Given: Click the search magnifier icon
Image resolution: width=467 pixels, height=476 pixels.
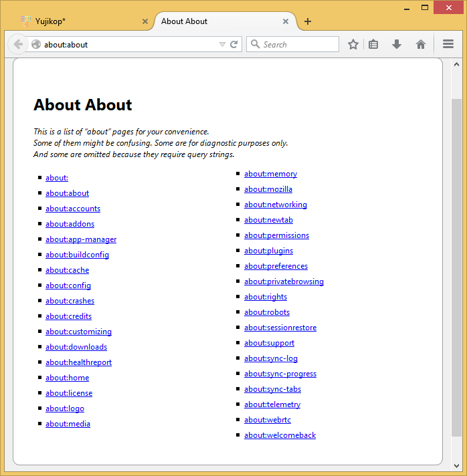Looking at the screenshot, I should pos(255,44).
